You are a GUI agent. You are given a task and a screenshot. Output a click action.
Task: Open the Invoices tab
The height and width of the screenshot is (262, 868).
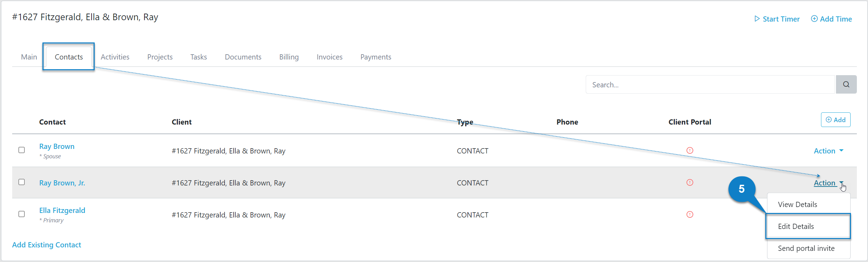pyautogui.click(x=329, y=57)
